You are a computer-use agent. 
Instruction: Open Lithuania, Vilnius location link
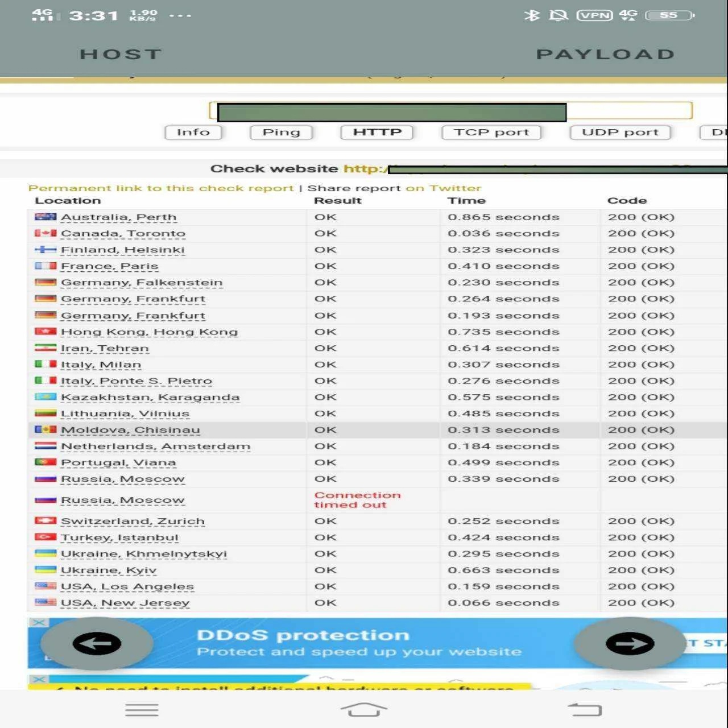tap(125, 413)
